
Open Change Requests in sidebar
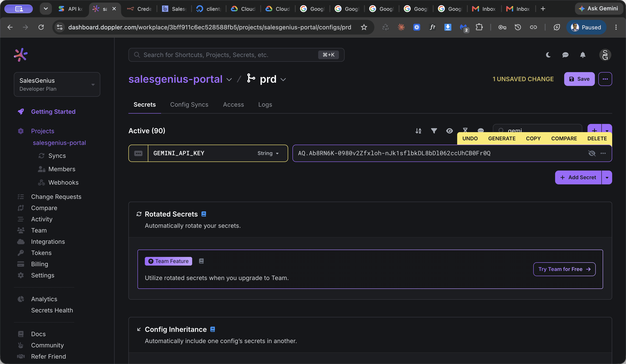[x=56, y=197]
